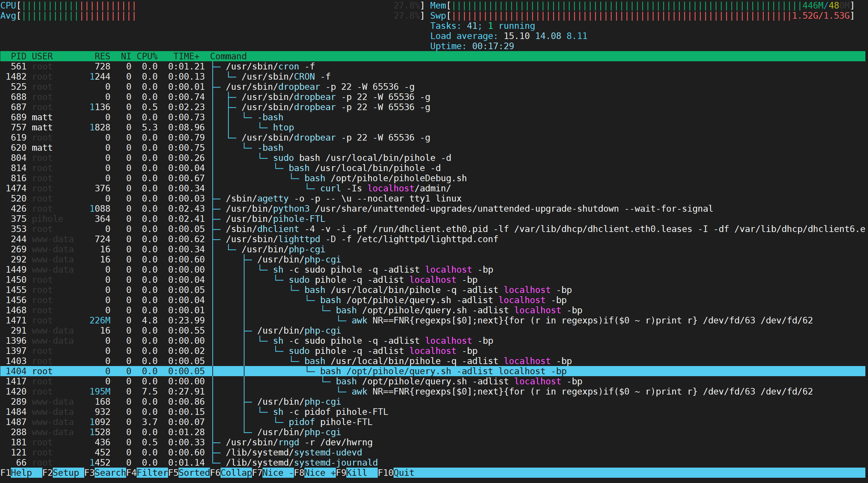
Task: Select sh -c sudo pihole process PID 1449
Action: click(433, 270)
